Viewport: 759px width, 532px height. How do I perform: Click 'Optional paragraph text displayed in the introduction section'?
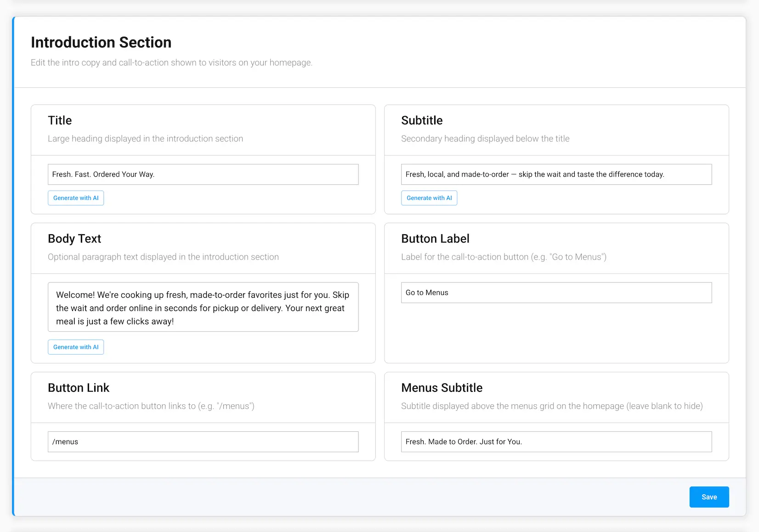(x=163, y=257)
